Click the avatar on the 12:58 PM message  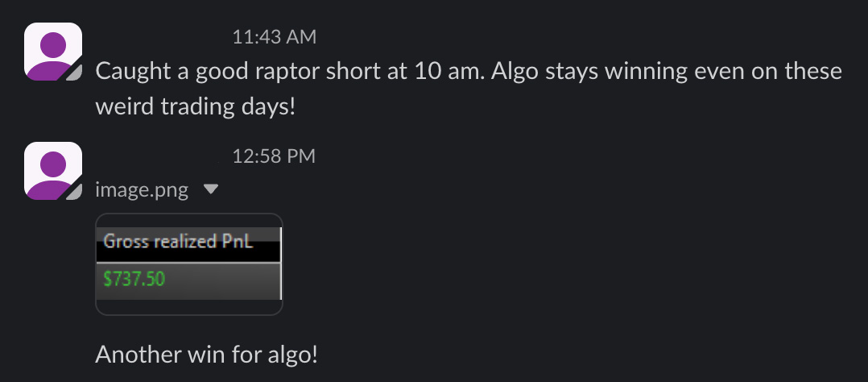(x=53, y=170)
